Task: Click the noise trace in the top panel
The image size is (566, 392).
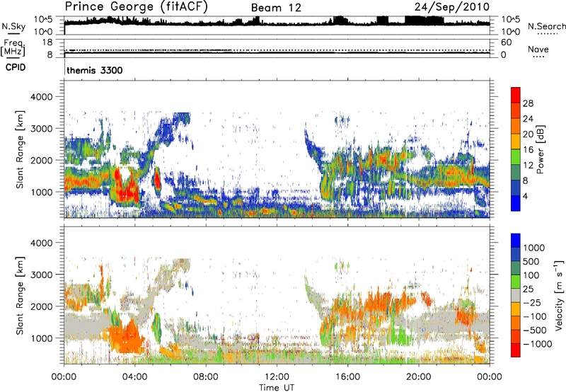Action: 277,23
